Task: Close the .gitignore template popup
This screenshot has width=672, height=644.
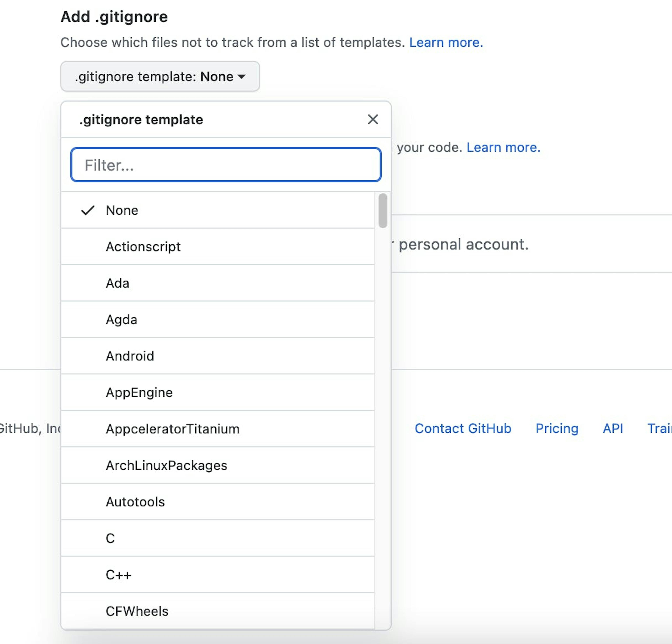Action: (373, 120)
